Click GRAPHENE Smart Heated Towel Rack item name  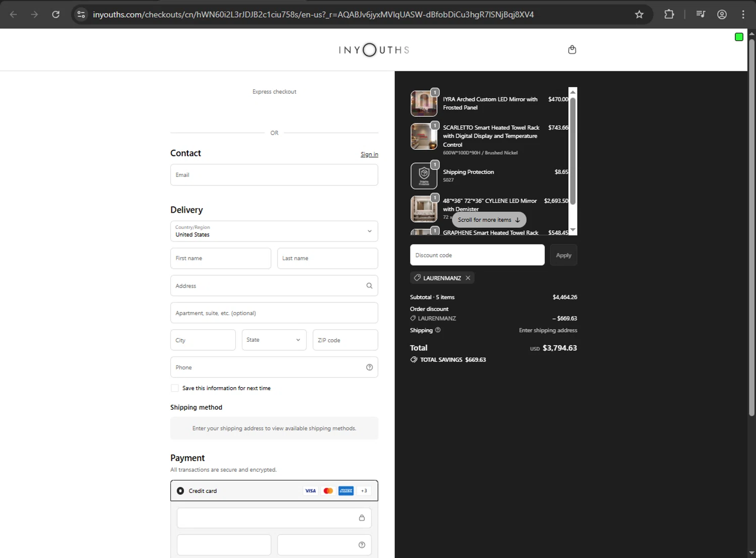tap(490, 232)
